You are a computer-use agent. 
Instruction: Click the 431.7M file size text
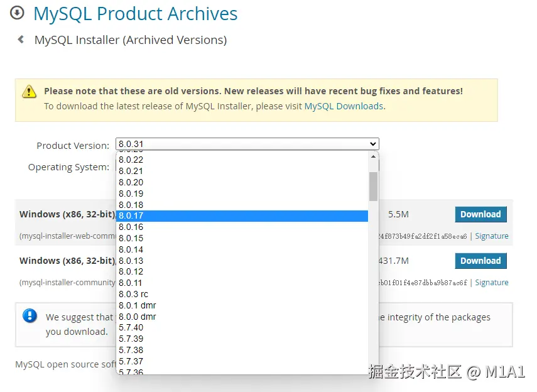click(x=394, y=261)
